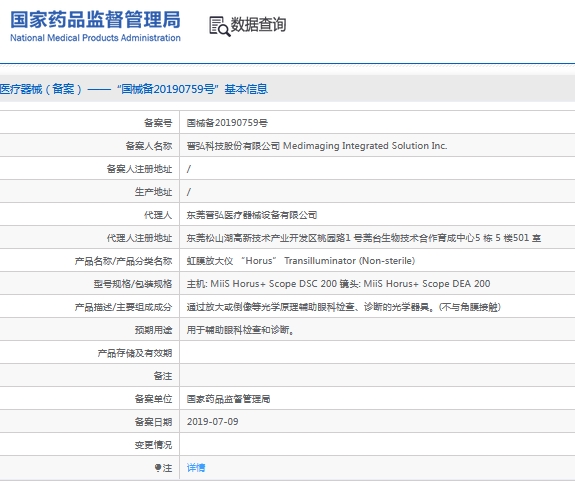Screen dimensions: 575x488
Task: Click the agent registered address value
Action: tap(363, 238)
